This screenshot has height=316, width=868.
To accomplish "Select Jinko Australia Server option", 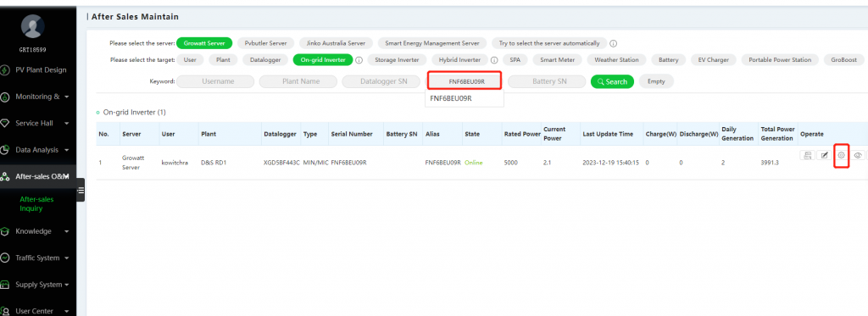I will coord(336,43).
